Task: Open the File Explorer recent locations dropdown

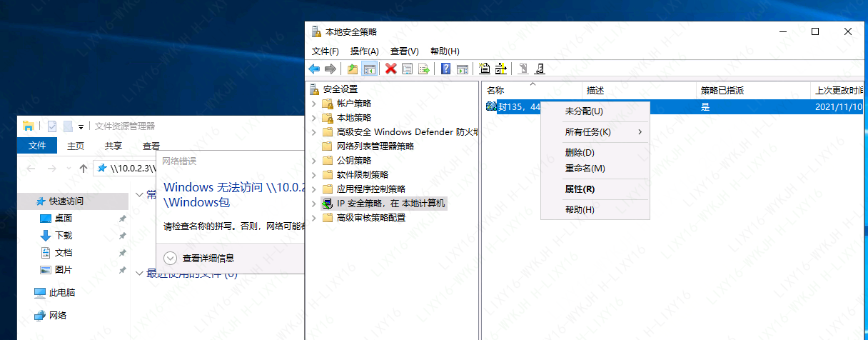Action: (68, 169)
